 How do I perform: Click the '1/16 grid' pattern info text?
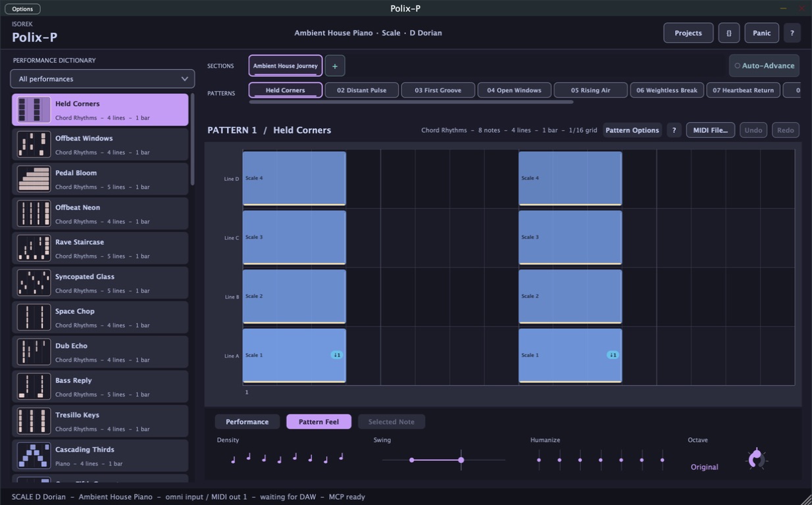(583, 130)
